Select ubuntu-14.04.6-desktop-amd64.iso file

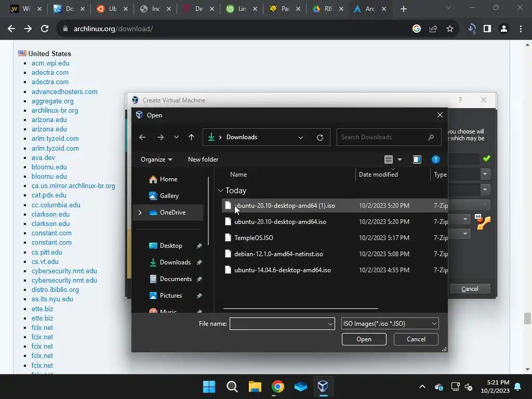pyautogui.click(x=282, y=270)
